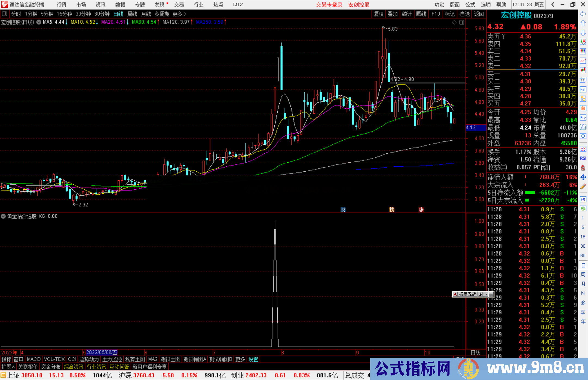Open the 更多 indicator list dropdown
Screen dimensions: 588x380
coord(240,359)
